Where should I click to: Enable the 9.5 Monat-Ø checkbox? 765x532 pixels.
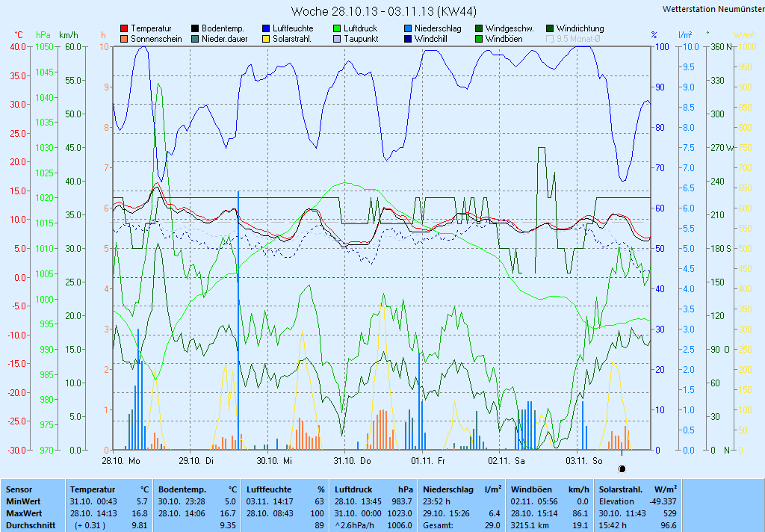[x=551, y=39]
